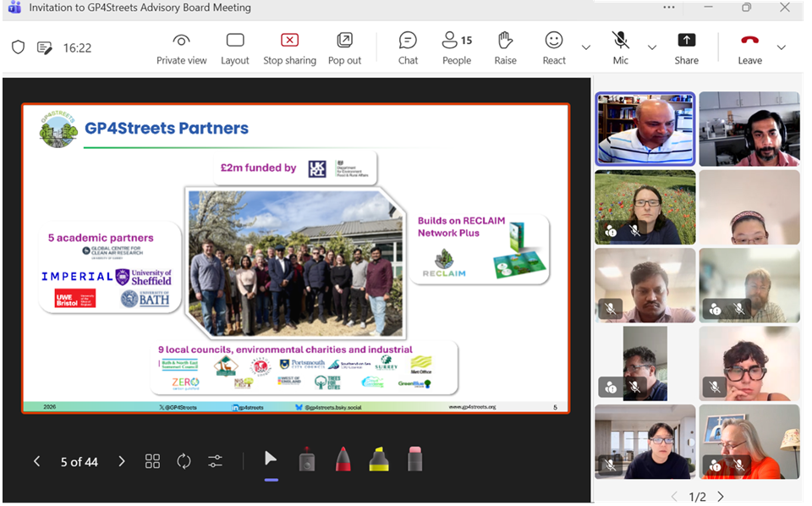
Task: Open the Chat panel
Action: pos(408,49)
